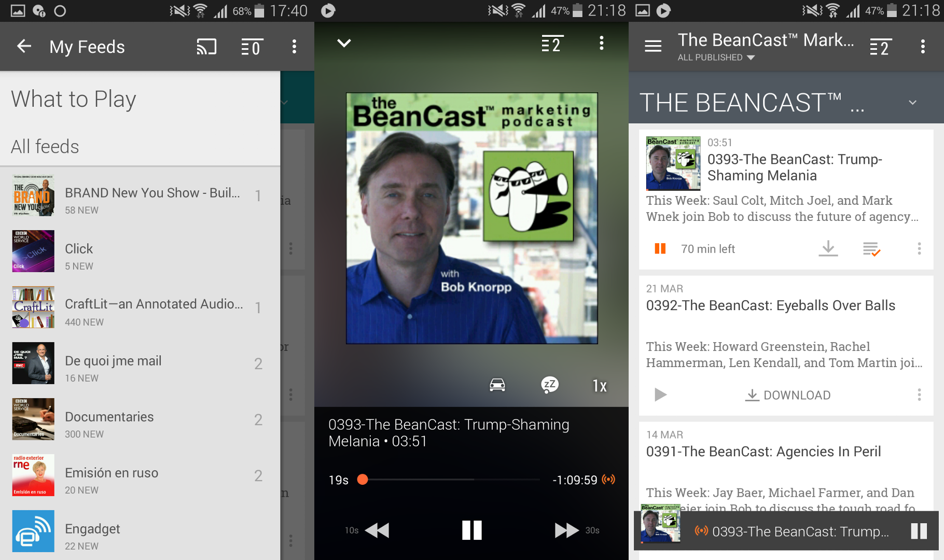The height and width of the screenshot is (560, 944).
Task: Pause from the bottom mini player bar
Action: (x=918, y=531)
